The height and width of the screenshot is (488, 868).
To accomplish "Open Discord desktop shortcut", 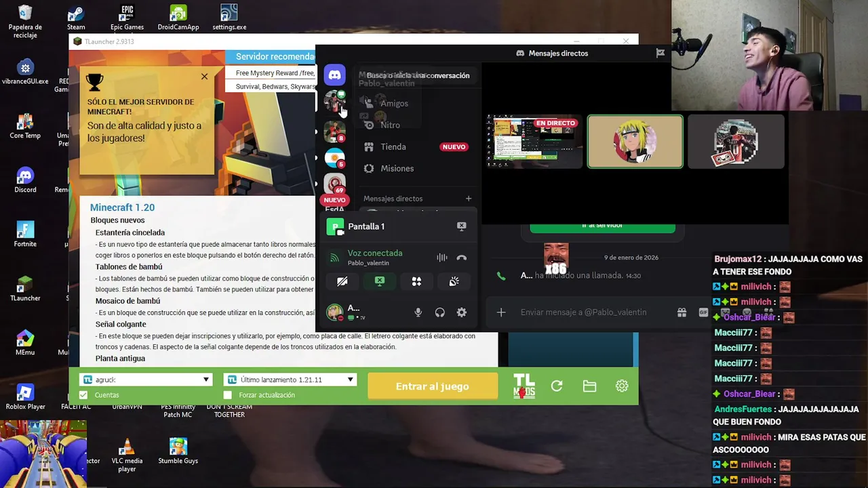I will (x=25, y=180).
